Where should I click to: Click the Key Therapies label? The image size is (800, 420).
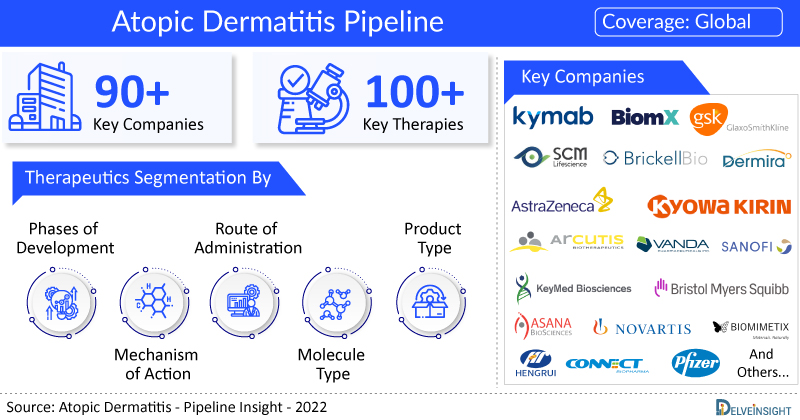[x=413, y=125]
